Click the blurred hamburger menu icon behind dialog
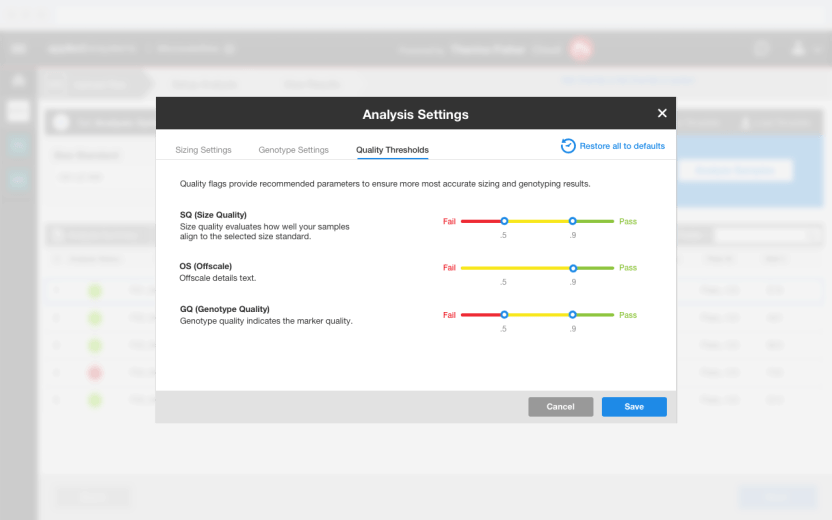832x520 pixels. (x=18, y=49)
